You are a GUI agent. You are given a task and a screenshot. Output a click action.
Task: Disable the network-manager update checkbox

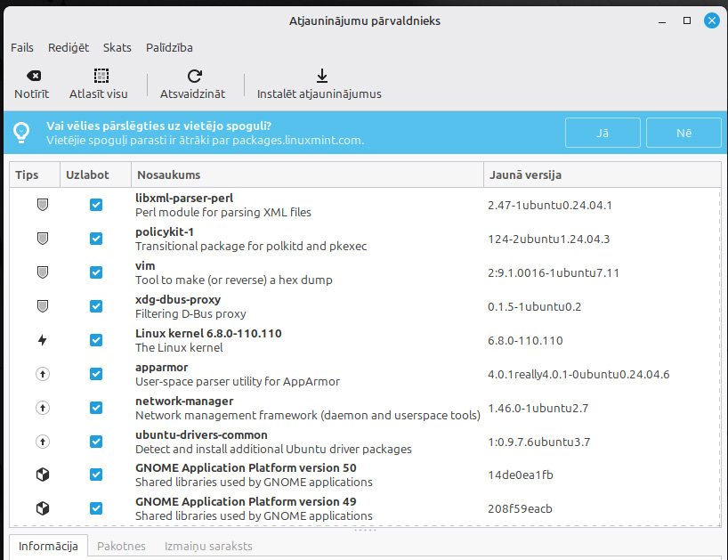click(96, 408)
